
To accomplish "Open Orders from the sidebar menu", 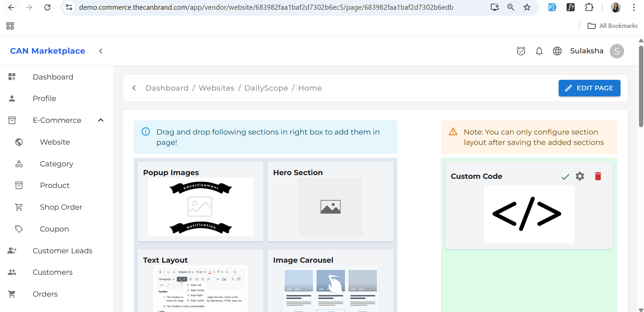I will point(45,294).
